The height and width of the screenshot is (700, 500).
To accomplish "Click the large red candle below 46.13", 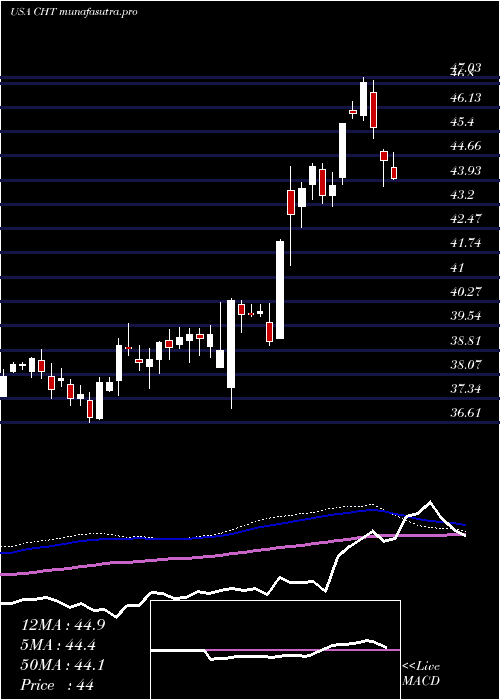I will point(374,110).
